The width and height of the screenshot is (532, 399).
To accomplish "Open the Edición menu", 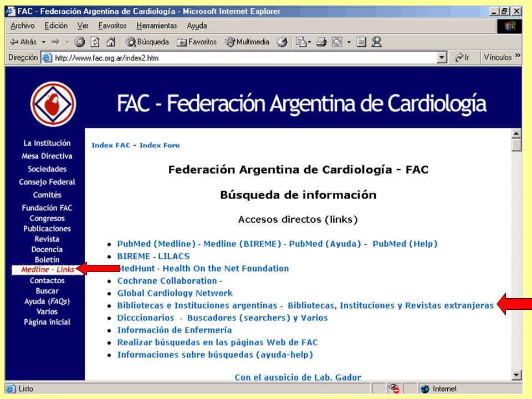I will point(56,26).
